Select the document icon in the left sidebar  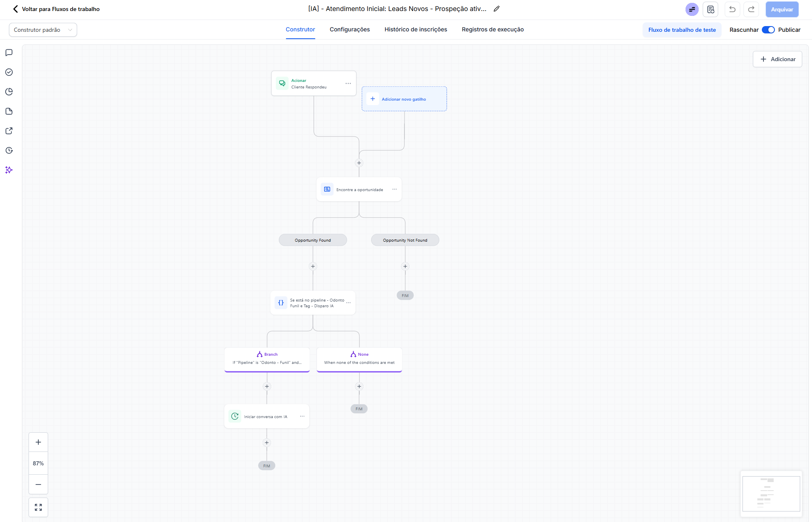[x=9, y=111]
